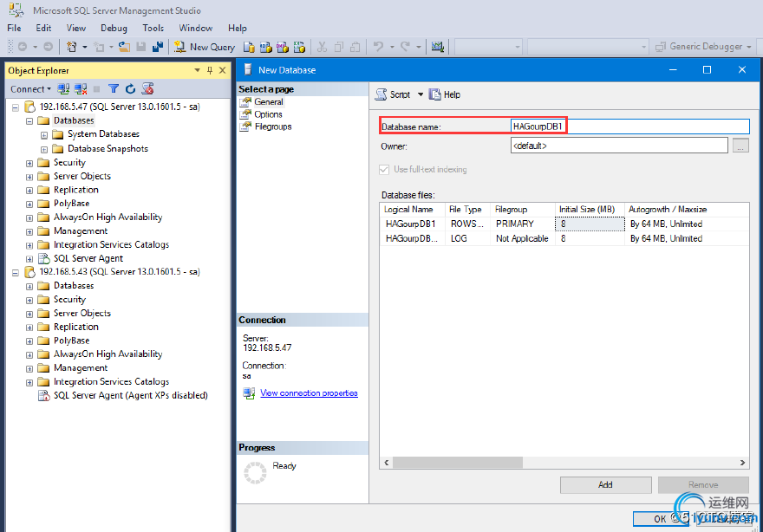Select SQL Server Agent (Agent XPs disabled) node
The height and width of the screenshot is (532, 763).
coord(130,395)
